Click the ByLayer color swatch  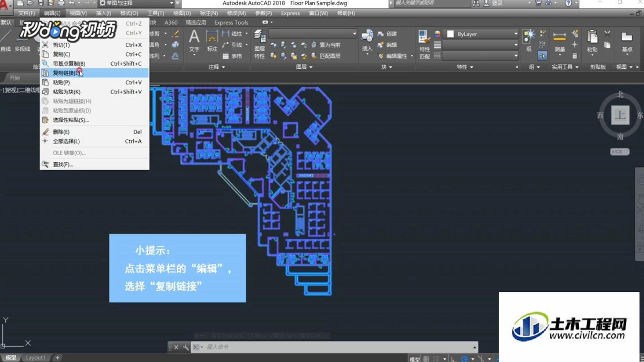coord(450,34)
